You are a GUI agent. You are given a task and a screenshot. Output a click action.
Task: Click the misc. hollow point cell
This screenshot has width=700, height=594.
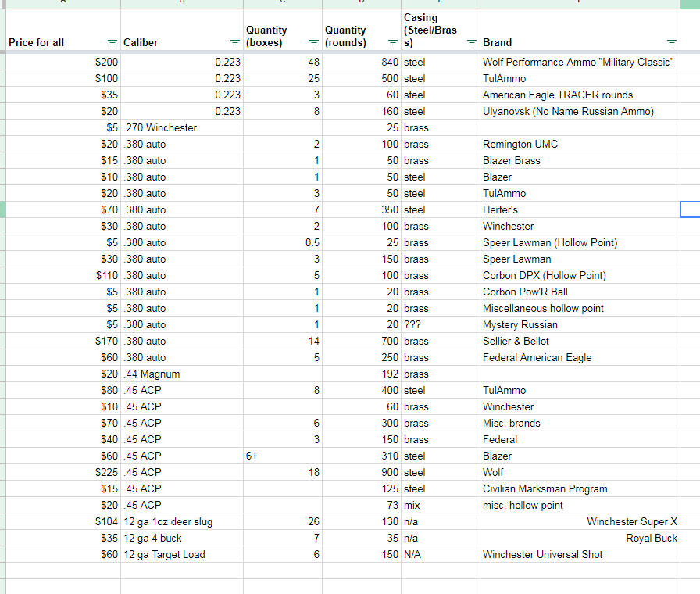click(x=580, y=505)
